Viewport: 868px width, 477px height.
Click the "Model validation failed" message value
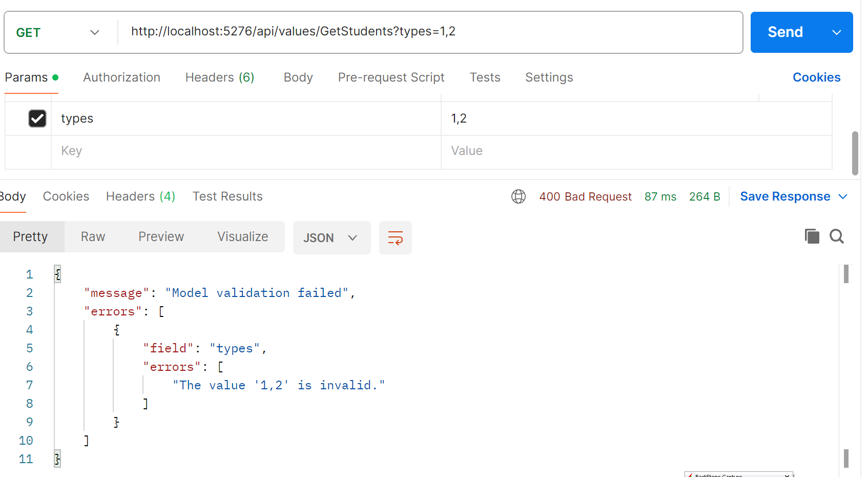(257, 293)
